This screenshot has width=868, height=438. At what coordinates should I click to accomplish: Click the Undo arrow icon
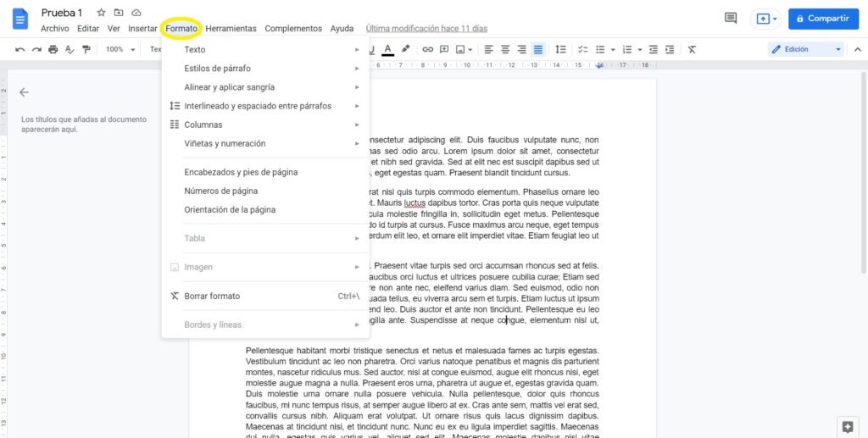coord(20,49)
